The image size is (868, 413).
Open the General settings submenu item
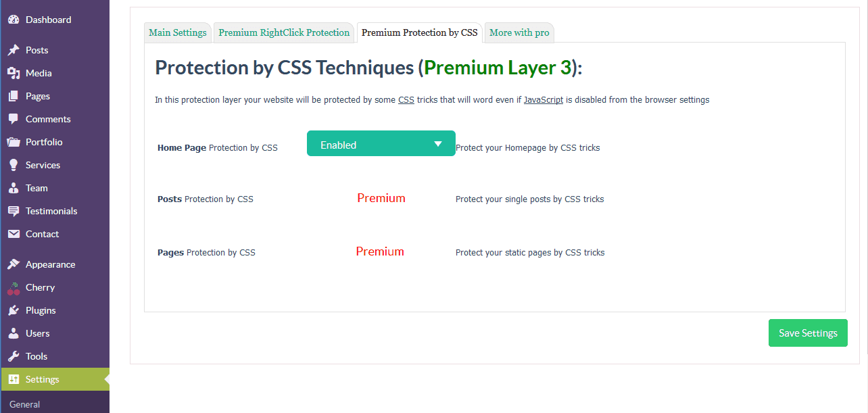coord(24,404)
